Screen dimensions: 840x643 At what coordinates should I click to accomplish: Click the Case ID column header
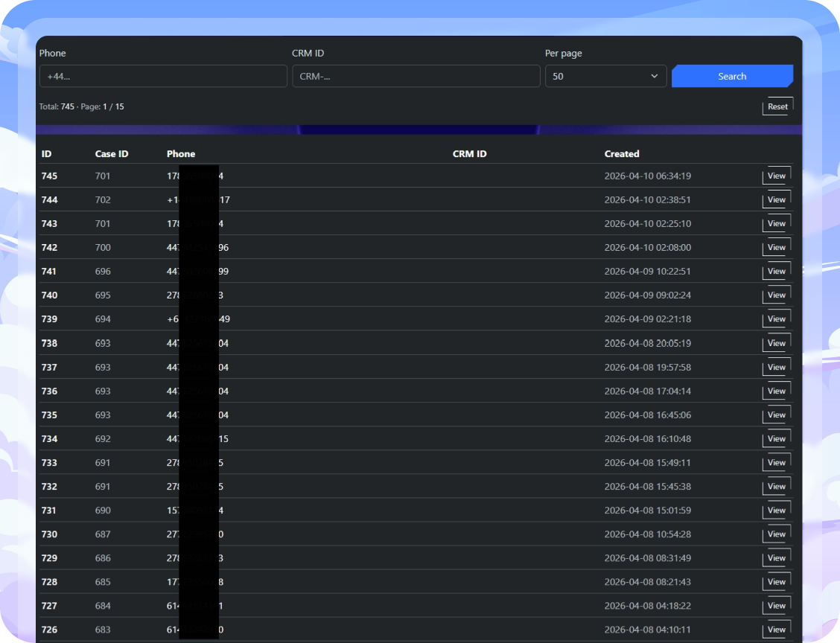point(112,153)
